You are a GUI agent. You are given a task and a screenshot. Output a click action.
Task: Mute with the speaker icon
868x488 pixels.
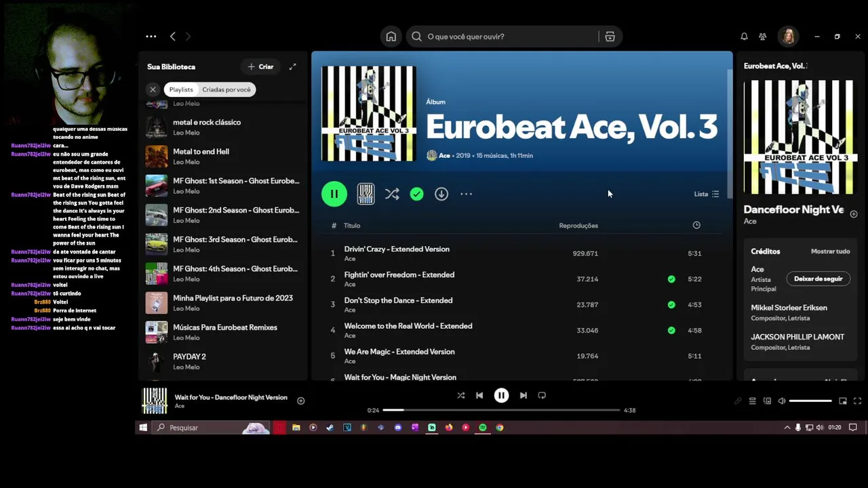tap(782, 401)
